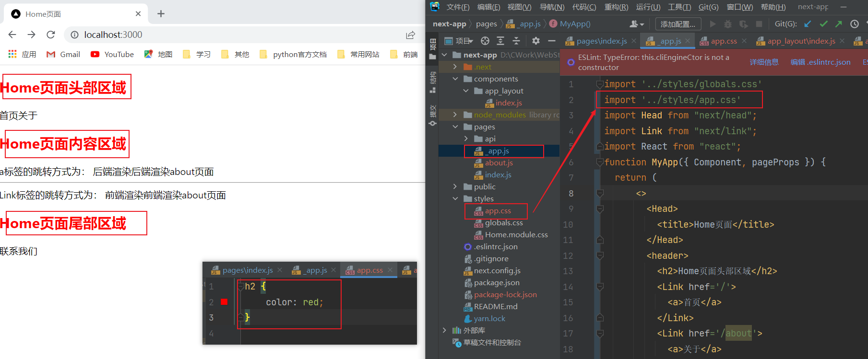
Task: Collapse the styles folder
Action: [455, 199]
